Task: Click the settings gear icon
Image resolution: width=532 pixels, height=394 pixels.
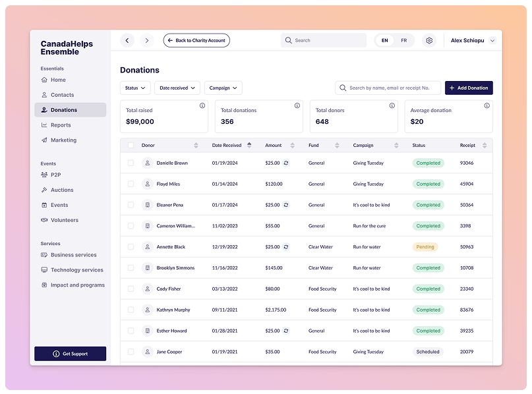Action: click(429, 41)
